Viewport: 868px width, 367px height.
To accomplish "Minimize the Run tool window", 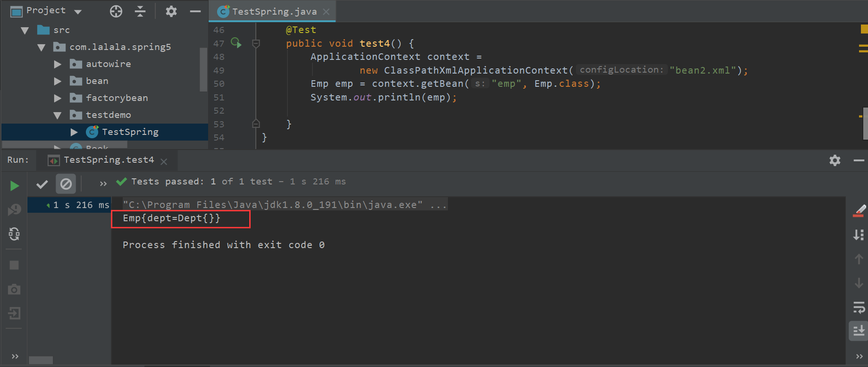I will pos(859,160).
